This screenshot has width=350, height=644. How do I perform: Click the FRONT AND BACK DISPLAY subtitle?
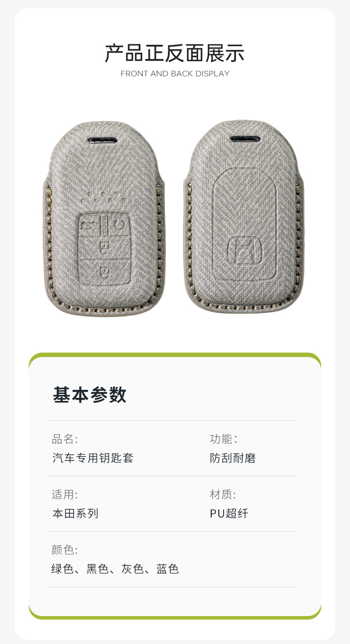pyautogui.click(x=175, y=74)
